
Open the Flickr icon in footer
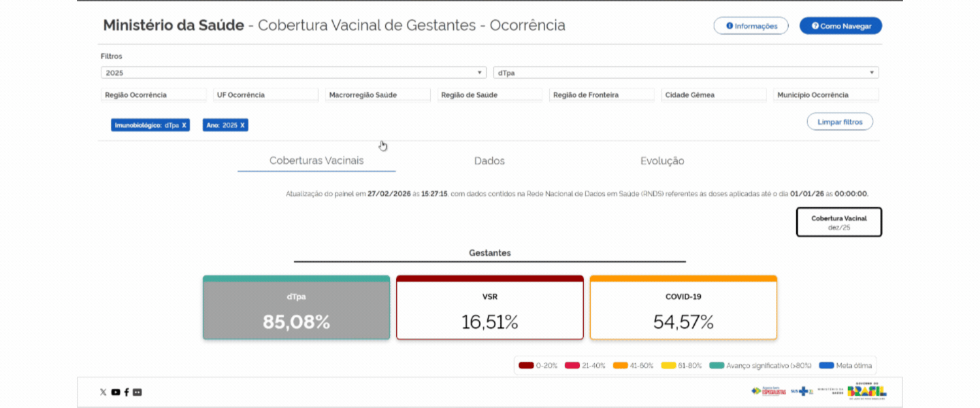click(x=137, y=392)
